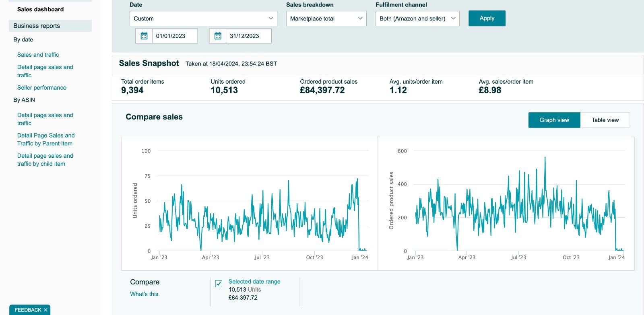Select the Avg. sales/order item value £8.98
Image resolution: width=644 pixels, height=315 pixels.
click(x=490, y=90)
